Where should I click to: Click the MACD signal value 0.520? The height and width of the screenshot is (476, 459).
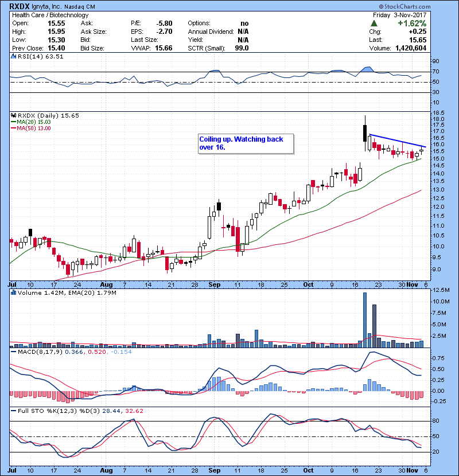[97, 352]
